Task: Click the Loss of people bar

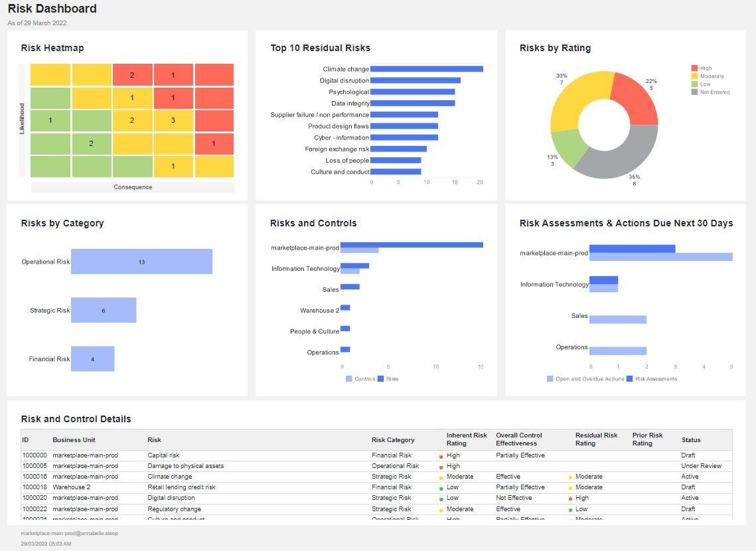Action: pos(396,160)
